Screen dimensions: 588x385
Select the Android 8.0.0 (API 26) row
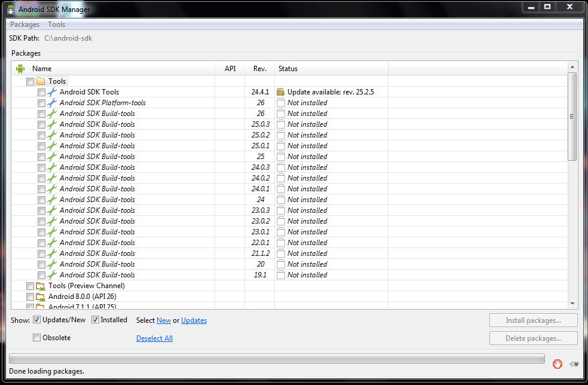coord(82,297)
